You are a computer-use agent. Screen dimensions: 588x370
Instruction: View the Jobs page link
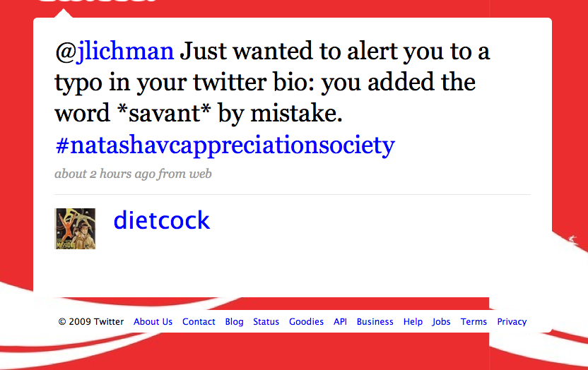tap(442, 322)
